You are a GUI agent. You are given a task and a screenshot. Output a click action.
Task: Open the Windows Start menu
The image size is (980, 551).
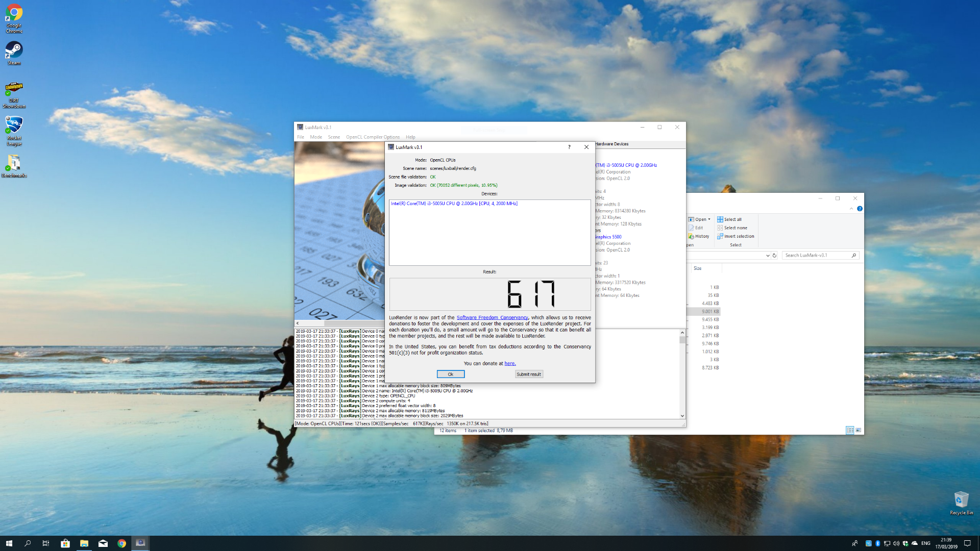click(9, 543)
